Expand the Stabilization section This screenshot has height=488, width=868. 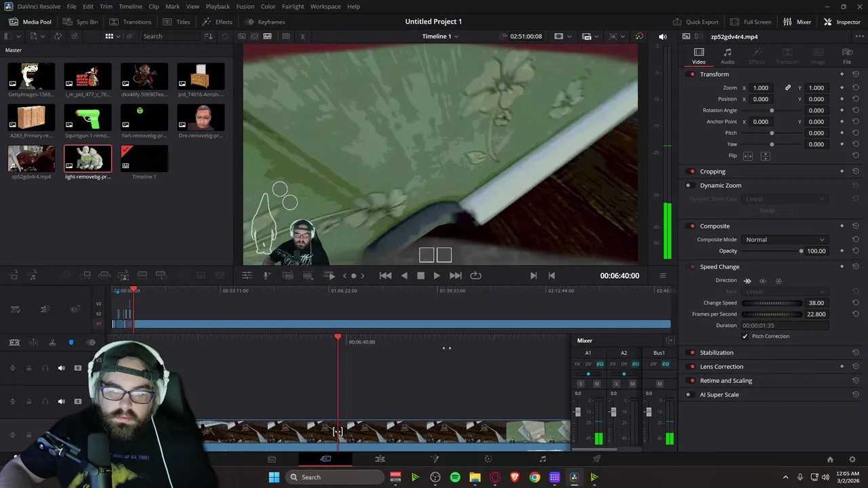point(716,352)
